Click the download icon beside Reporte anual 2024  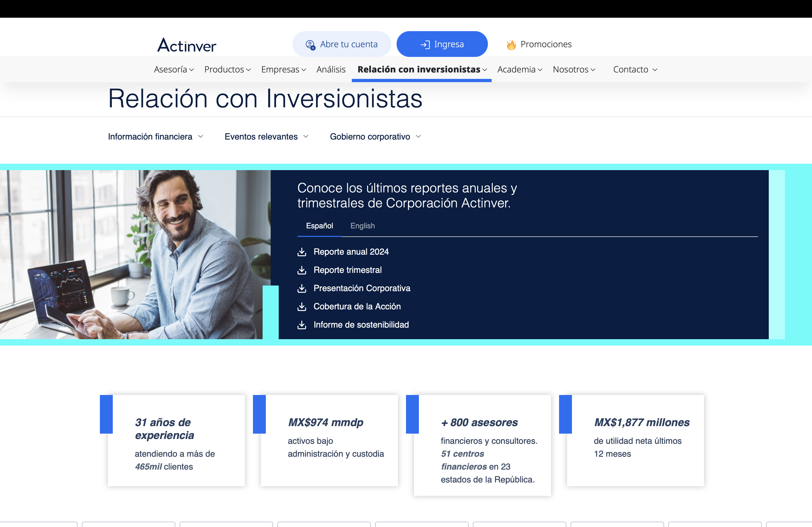(302, 252)
